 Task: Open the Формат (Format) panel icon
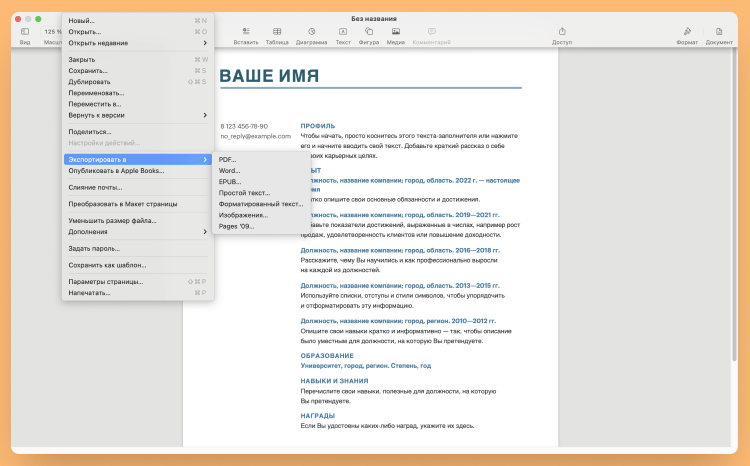pyautogui.click(x=687, y=32)
